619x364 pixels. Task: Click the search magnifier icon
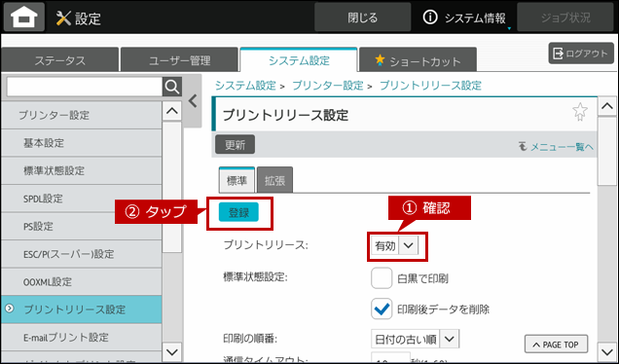click(x=172, y=87)
